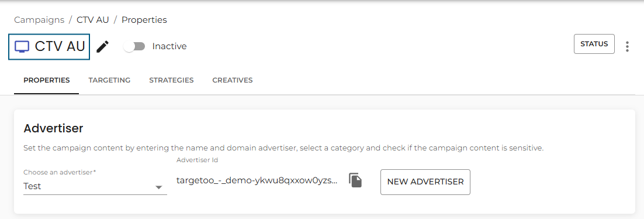
Task: Copy the Advertiser Id with the copy icon
Action: pyautogui.click(x=356, y=180)
